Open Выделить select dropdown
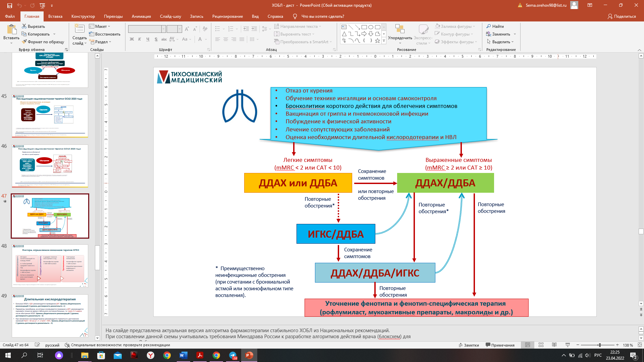 coord(501,42)
